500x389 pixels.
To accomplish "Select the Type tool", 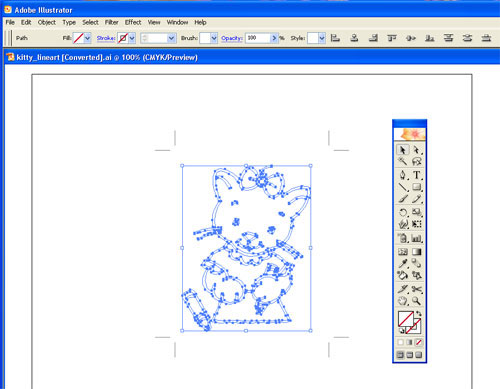I will pyautogui.click(x=417, y=175).
